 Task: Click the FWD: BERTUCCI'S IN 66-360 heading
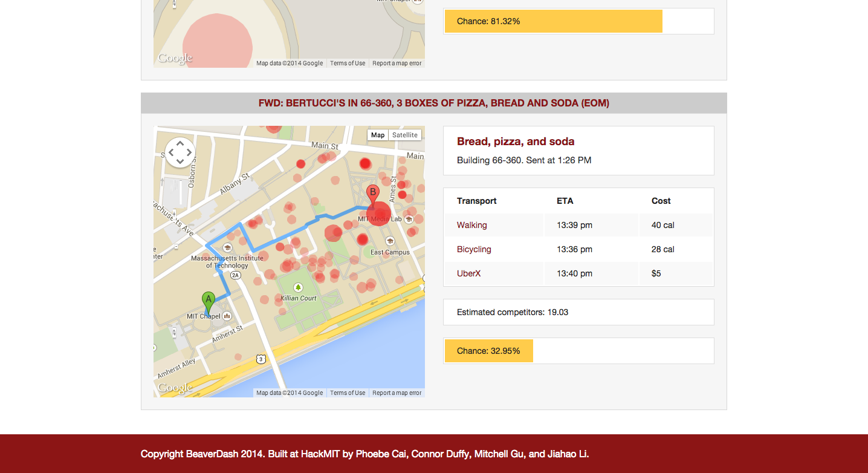[x=434, y=103]
